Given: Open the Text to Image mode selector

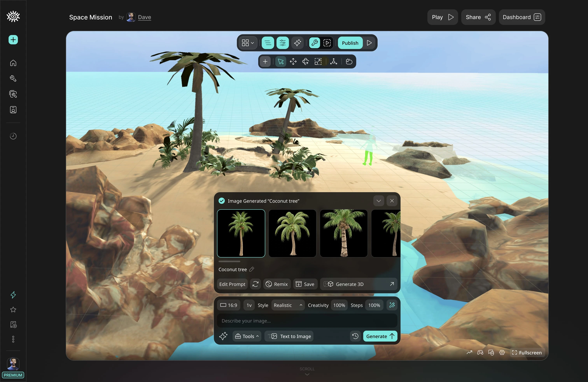Looking at the screenshot, I should (289, 336).
